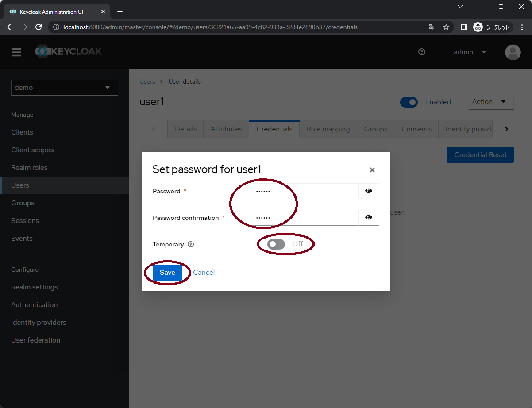Image resolution: width=532 pixels, height=408 pixels.
Task: Bookmark this page with star icon
Action: click(446, 27)
